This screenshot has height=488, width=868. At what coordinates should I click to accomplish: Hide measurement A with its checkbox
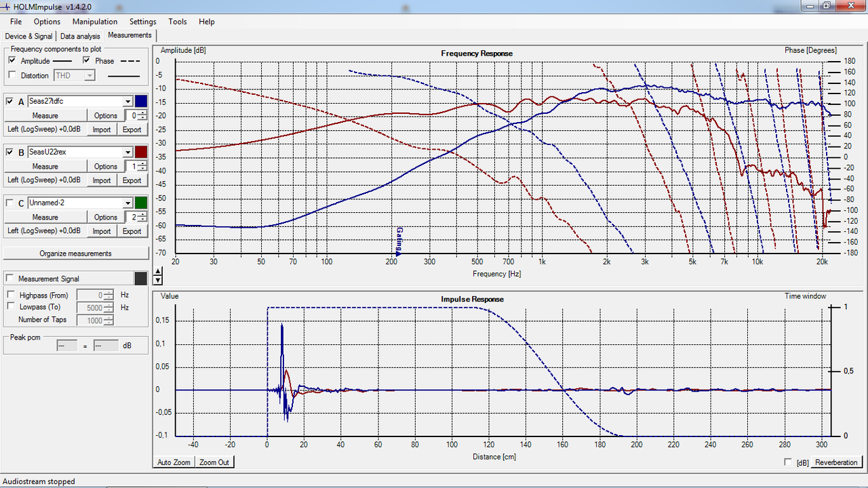coord(9,101)
